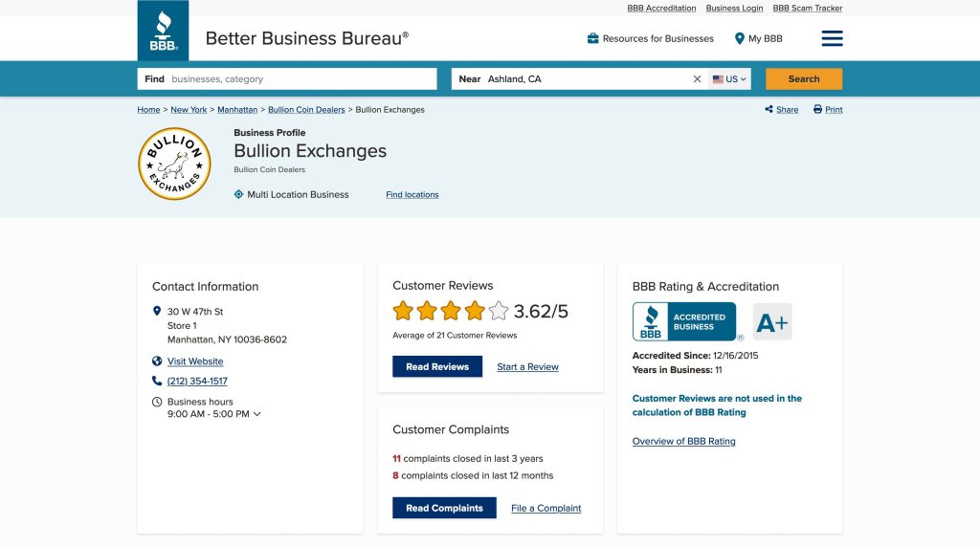
Task: Click the Bullion Exchanges logo
Action: pos(174,164)
